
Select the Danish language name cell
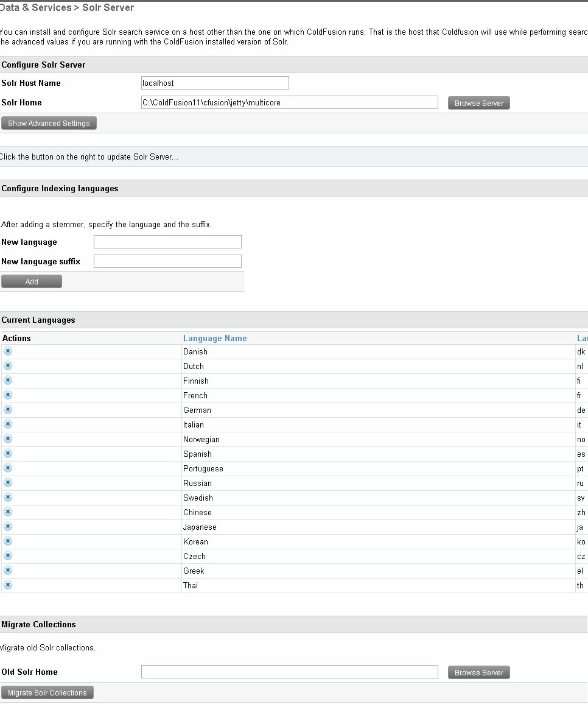click(379, 351)
